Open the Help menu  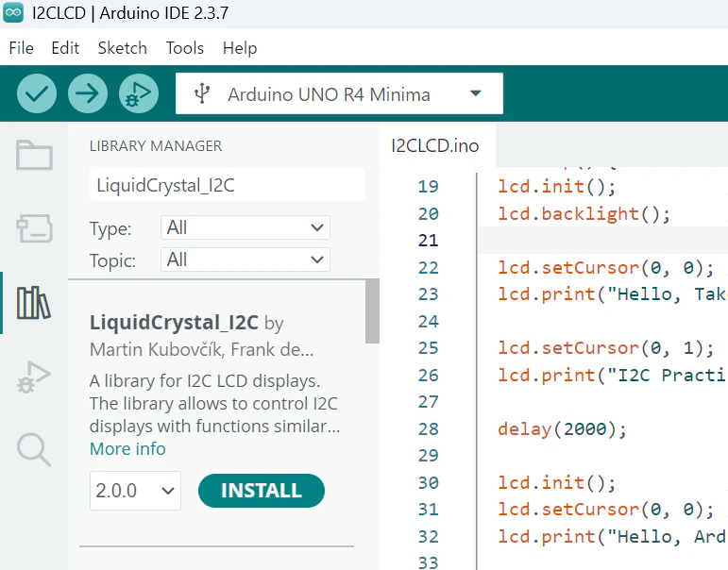coord(240,48)
